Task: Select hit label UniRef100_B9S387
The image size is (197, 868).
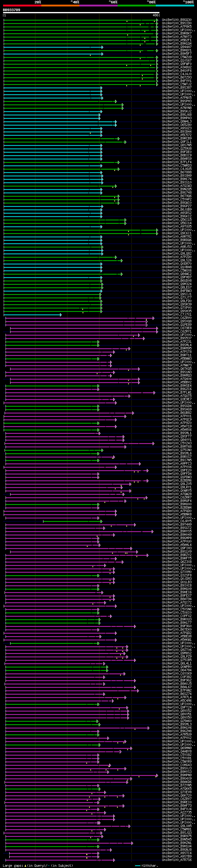Action: [x=177, y=88]
